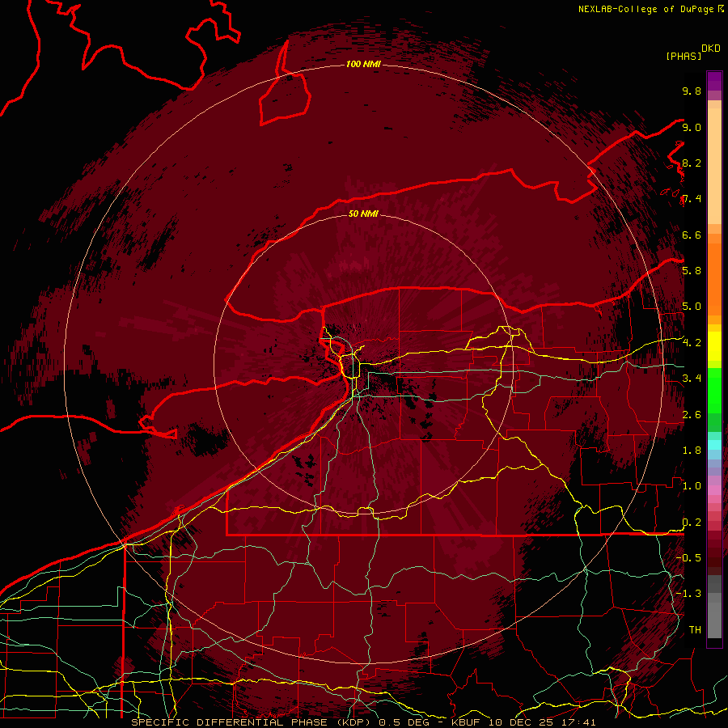Click the cyan band on the color scale
Screen dimensions: 728x728
pyautogui.click(x=714, y=444)
